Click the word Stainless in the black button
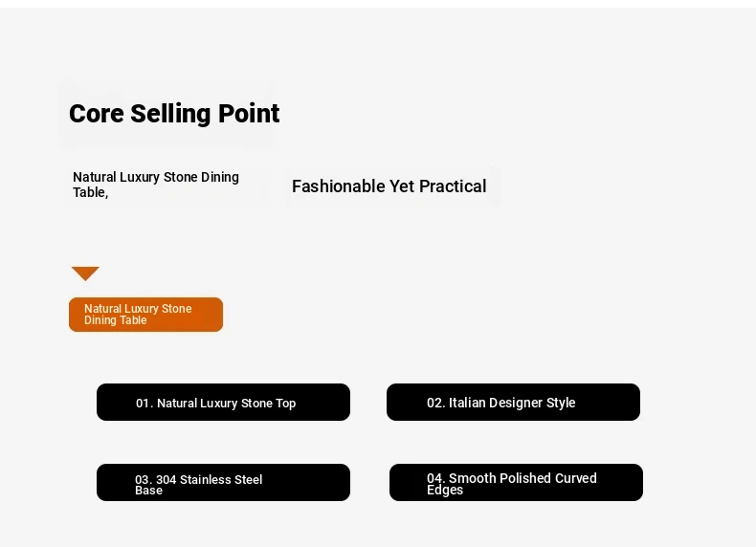 point(208,480)
